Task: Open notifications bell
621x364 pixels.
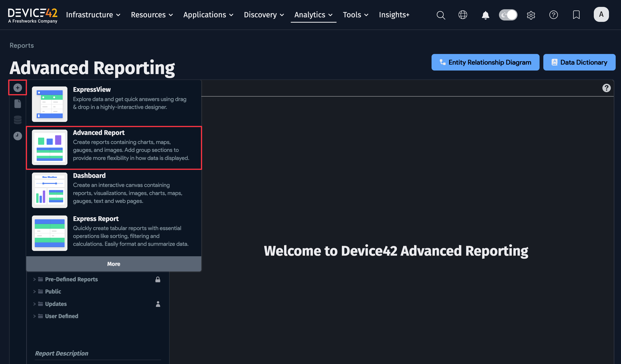Action: point(485,15)
